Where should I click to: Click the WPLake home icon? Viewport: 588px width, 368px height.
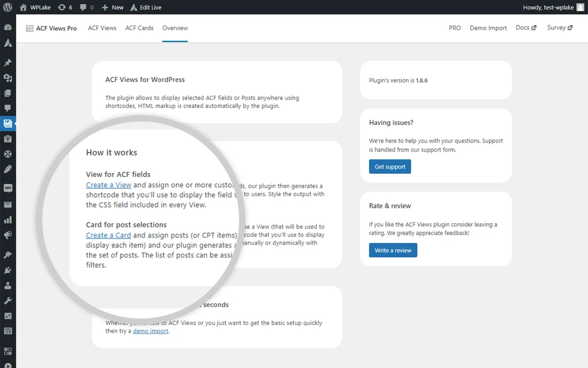point(24,7)
